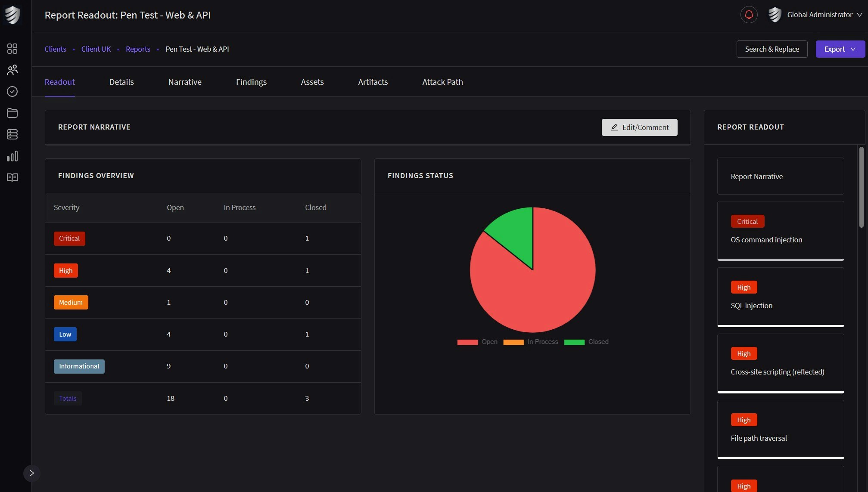Click the Severity column header
Viewport: 868px width, 492px height.
click(67, 207)
